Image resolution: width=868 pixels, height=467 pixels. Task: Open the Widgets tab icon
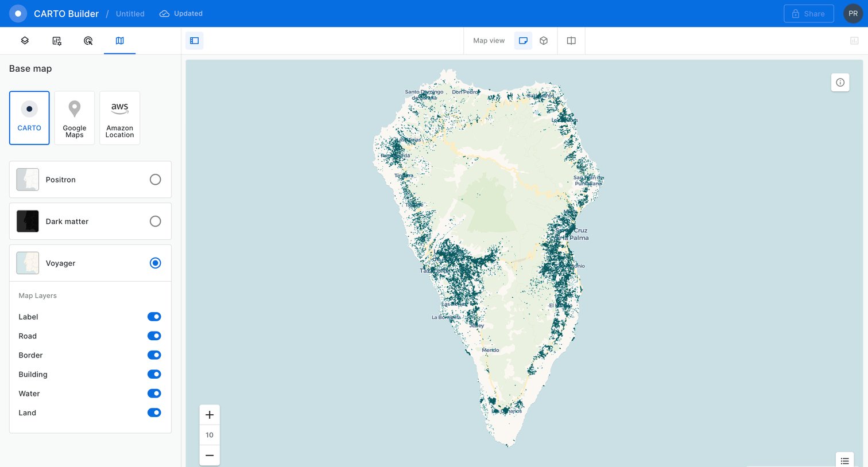click(x=57, y=41)
